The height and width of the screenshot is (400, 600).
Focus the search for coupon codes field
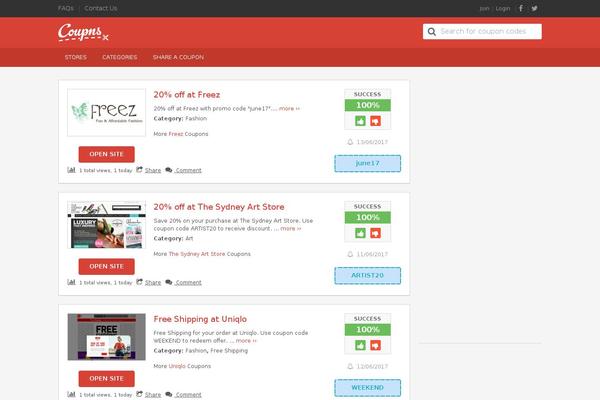482,31
